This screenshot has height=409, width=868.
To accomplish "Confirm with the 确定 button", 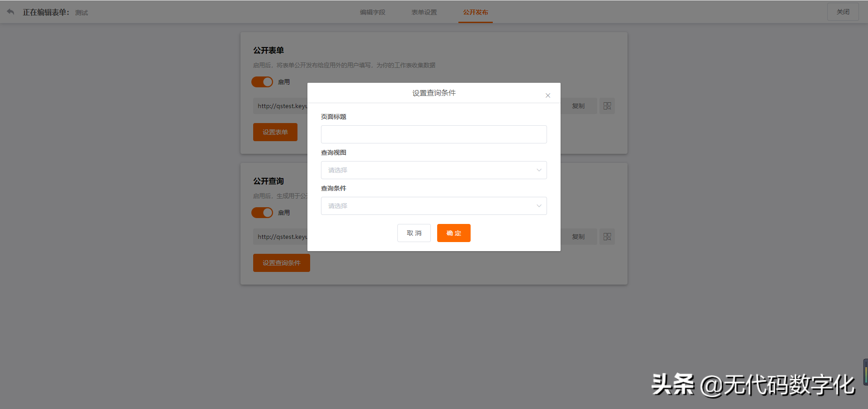I will [x=454, y=233].
